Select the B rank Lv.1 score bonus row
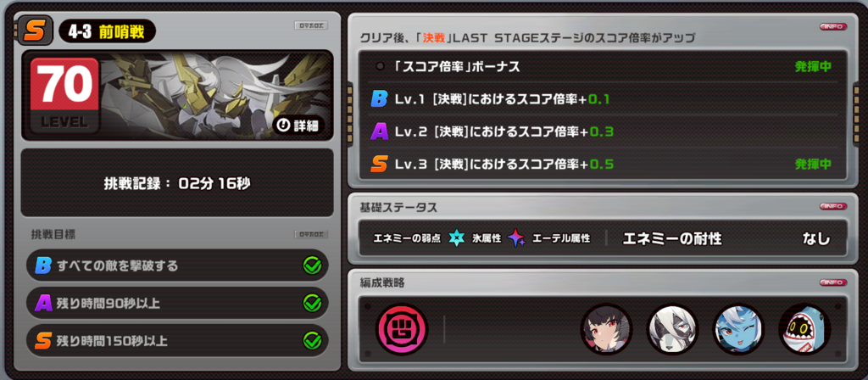 click(x=603, y=99)
